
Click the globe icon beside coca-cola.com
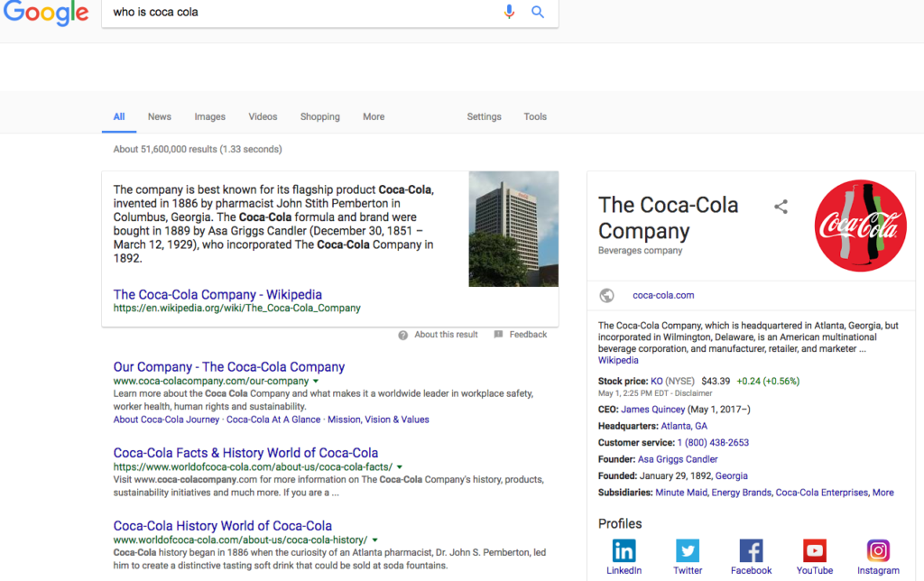click(x=606, y=295)
